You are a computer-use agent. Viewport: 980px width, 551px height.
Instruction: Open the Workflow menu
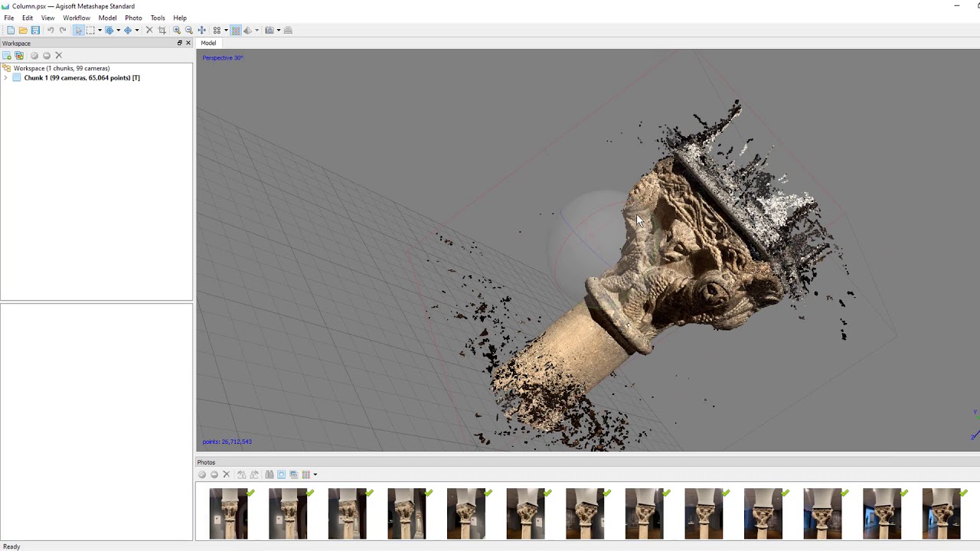pos(77,18)
